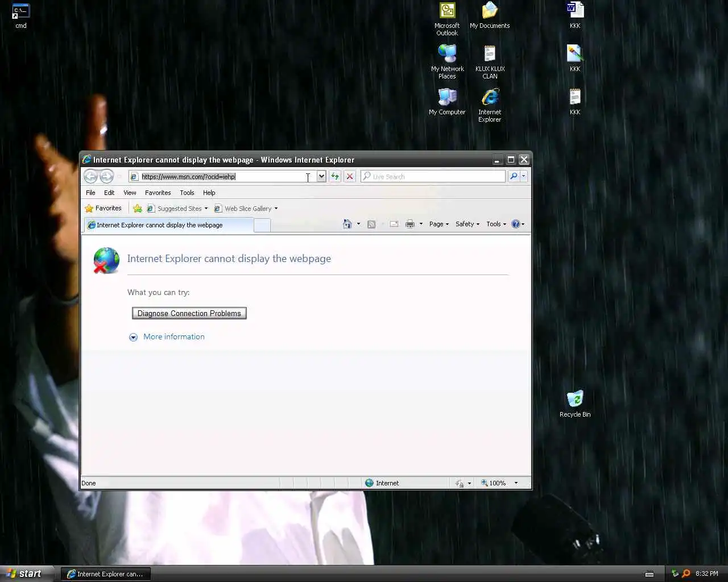Click the Add to Favorites Bar icon
Image resolution: width=728 pixels, height=582 pixels.
tap(138, 209)
